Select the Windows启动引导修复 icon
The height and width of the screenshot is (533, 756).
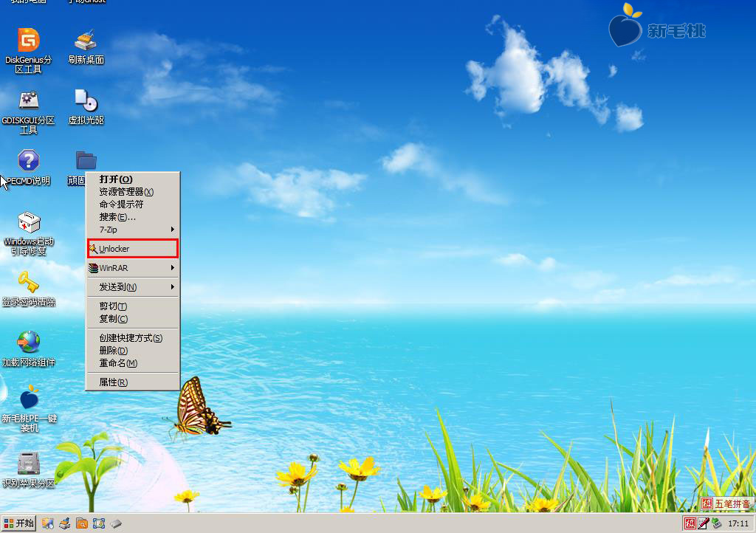click(29, 233)
